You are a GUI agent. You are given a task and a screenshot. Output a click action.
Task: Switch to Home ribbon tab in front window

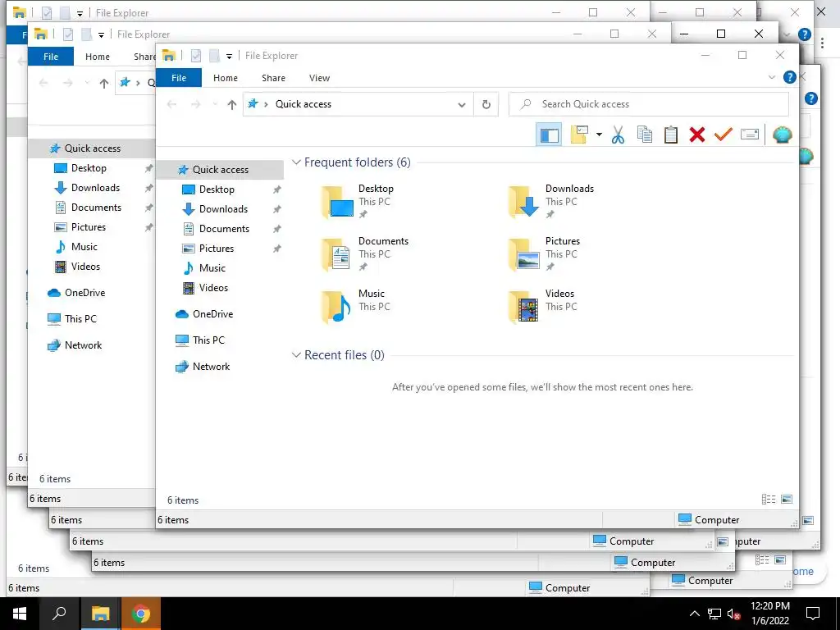pos(226,78)
